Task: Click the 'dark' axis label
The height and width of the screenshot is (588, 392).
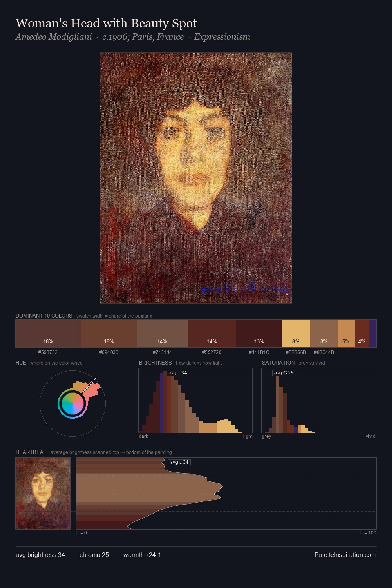Action: [x=143, y=436]
